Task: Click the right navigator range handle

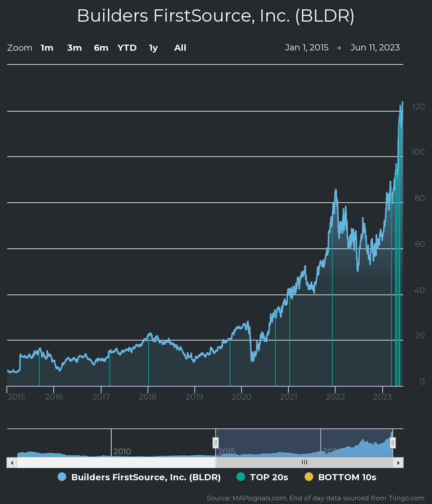Action: click(393, 442)
